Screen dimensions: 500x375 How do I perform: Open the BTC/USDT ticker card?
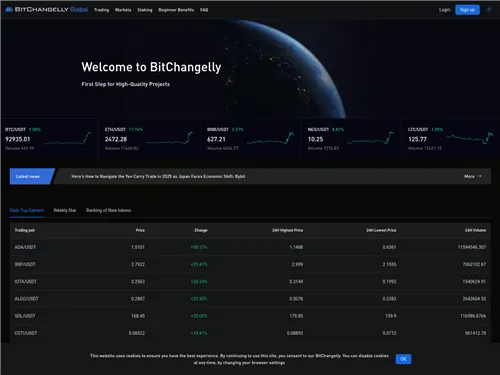tap(49, 139)
